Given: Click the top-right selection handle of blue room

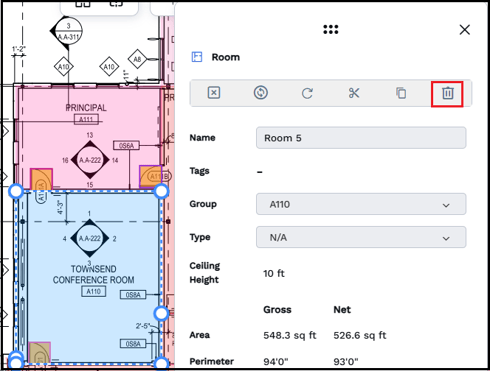Looking at the screenshot, I should (x=161, y=191).
